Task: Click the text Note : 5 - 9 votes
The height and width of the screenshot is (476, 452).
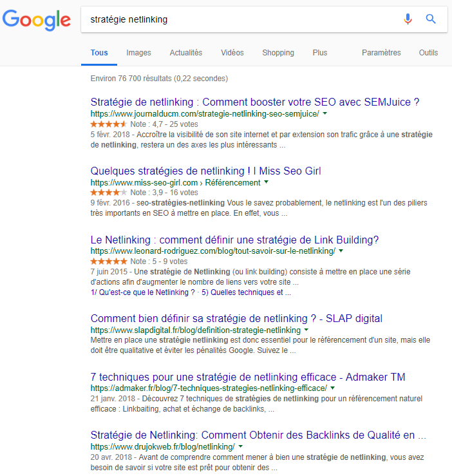Action: point(159,262)
